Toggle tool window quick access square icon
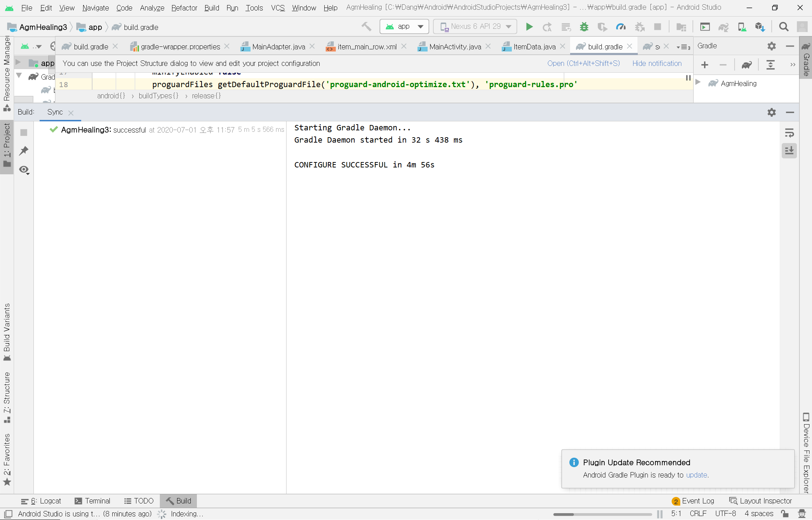 click(8, 514)
